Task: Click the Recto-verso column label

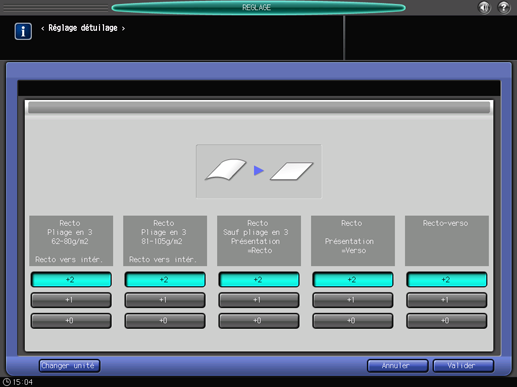Action: tap(447, 241)
